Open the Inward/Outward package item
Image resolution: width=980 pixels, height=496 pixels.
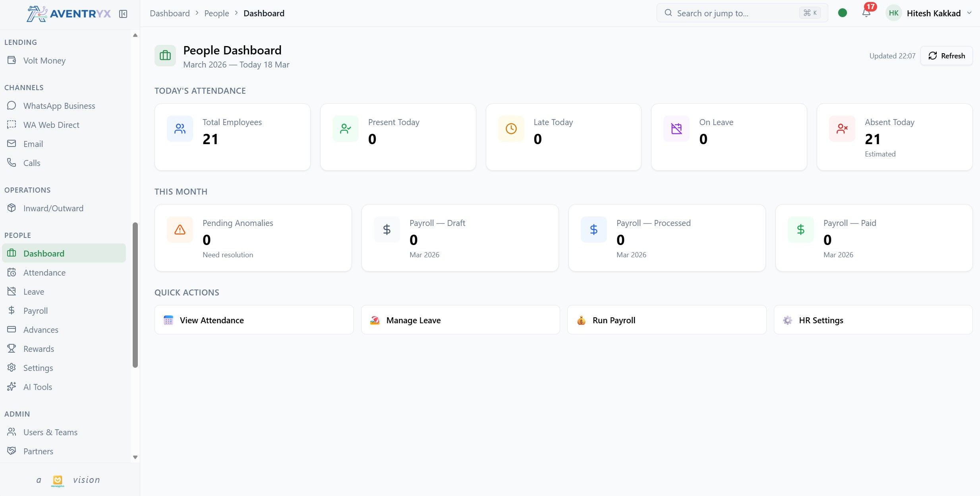pyautogui.click(x=53, y=208)
